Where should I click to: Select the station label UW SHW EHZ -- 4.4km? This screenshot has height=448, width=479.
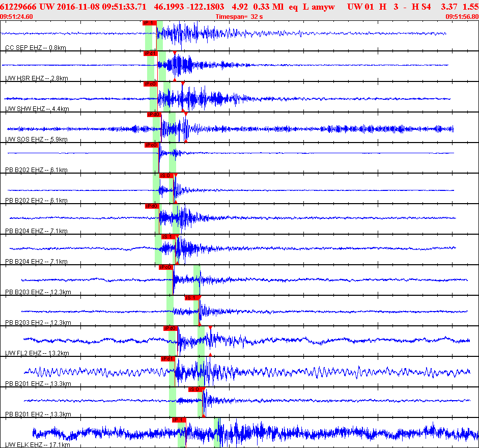pyautogui.click(x=37, y=109)
